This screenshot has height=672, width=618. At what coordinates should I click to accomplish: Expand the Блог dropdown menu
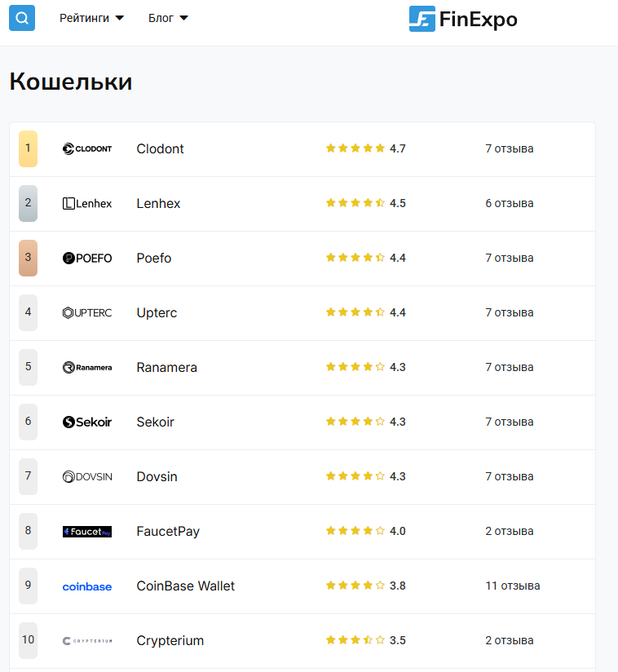pyautogui.click(x=168, y=18)
